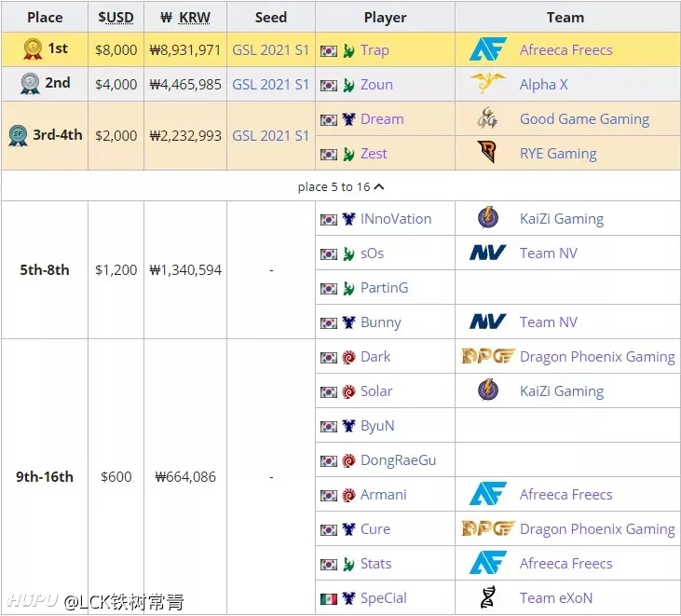Open sOs player link
Image resolution: width=681 pixels, height=616 pixels.
(372, 253)
